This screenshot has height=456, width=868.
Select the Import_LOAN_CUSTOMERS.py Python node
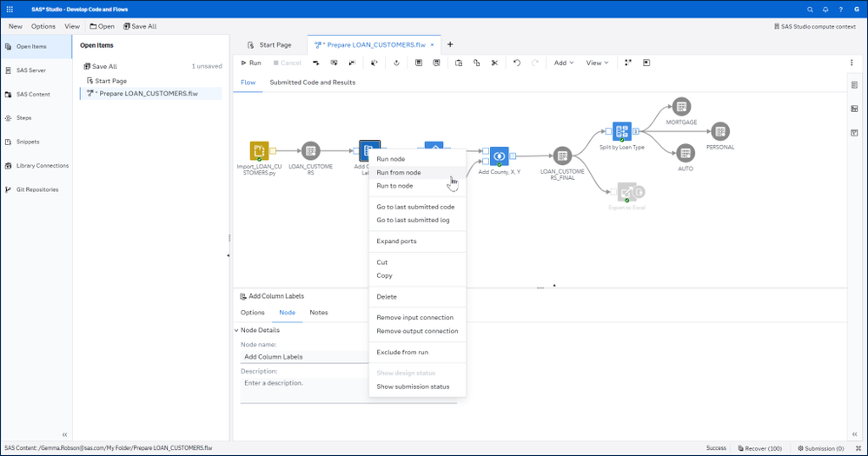[x=259, y=150]
